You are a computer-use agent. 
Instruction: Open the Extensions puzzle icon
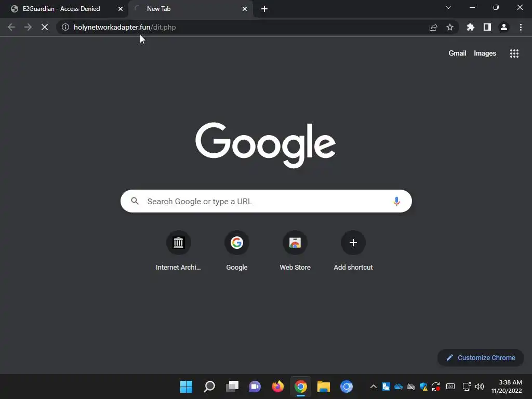pyautogui.click(x=471, y=27)
